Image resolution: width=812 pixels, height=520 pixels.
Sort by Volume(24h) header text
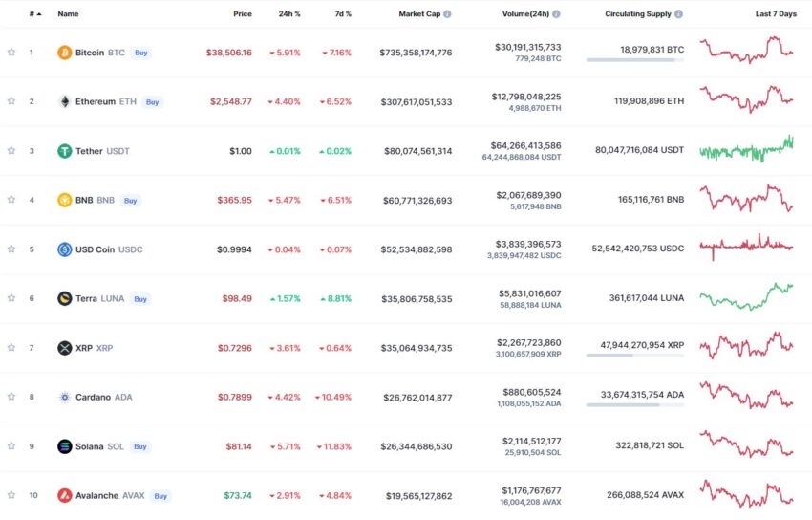(x=525, y=14)
